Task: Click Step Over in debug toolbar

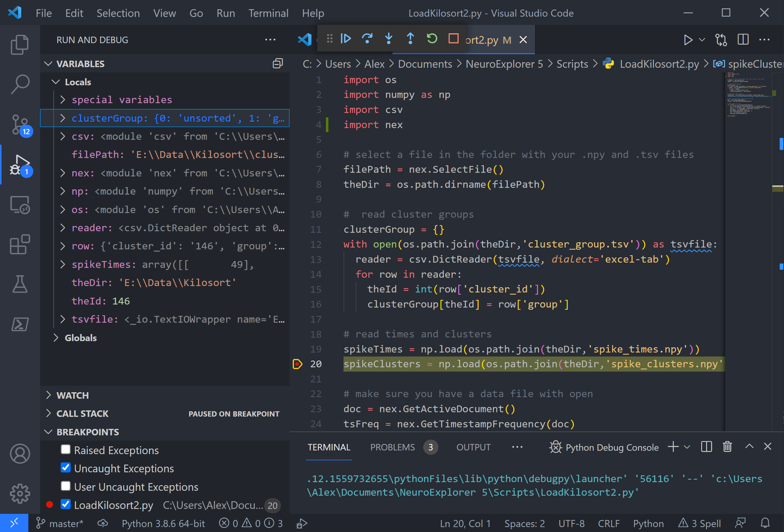Action: 367,38
